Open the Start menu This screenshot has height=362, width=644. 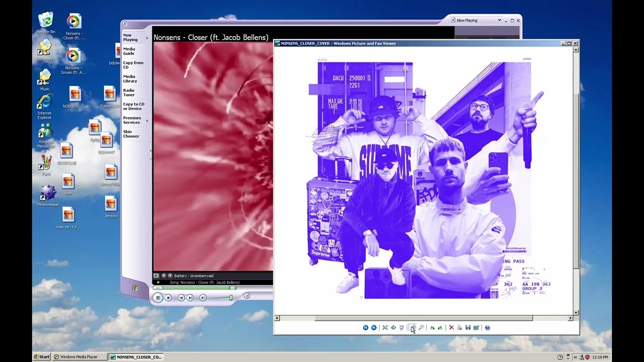[x=42, y=357]
